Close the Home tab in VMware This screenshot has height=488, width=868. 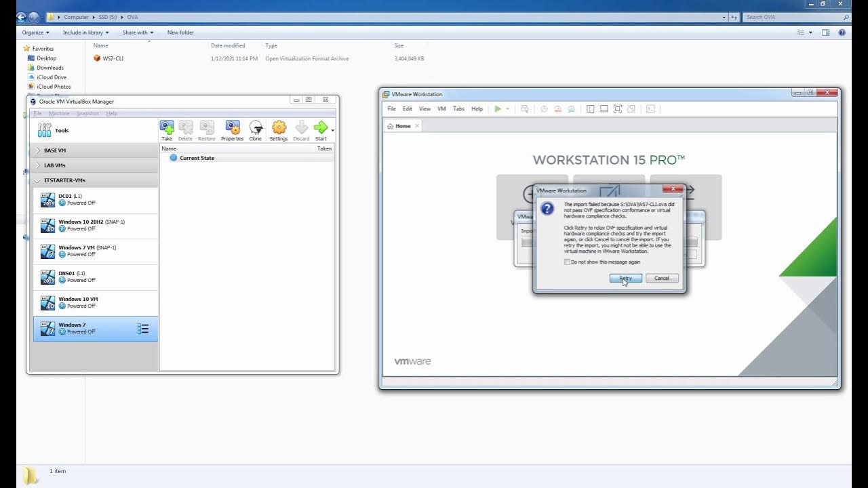tap(416, 126)
